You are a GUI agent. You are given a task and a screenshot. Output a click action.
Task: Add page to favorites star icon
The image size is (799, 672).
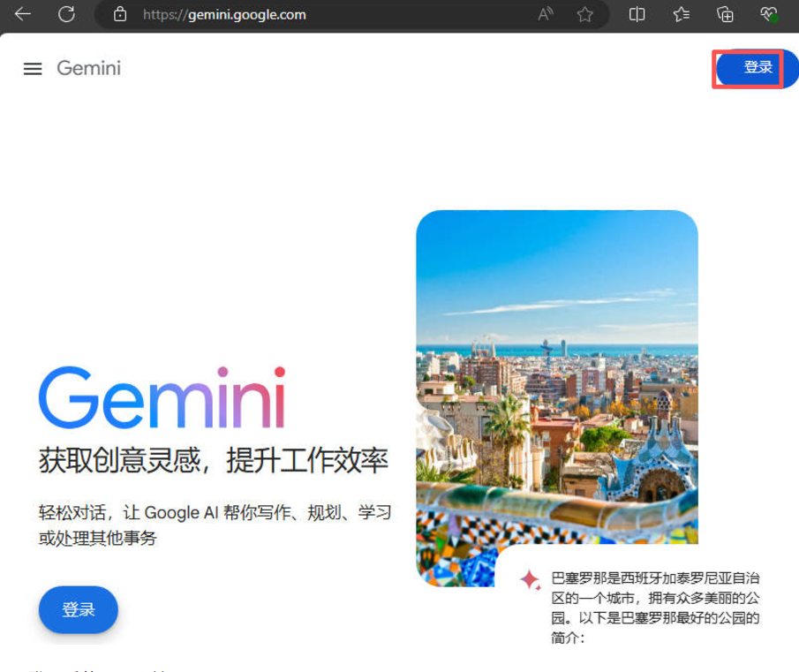click(x=585, y=14)
